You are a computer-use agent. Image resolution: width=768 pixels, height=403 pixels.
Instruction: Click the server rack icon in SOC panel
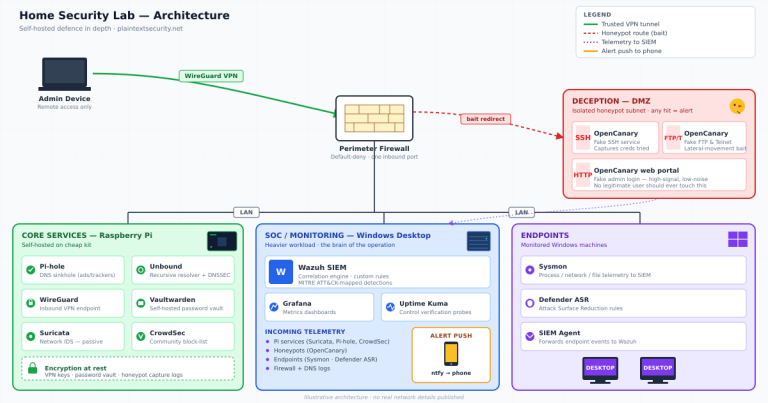click(x=479, y=241)
